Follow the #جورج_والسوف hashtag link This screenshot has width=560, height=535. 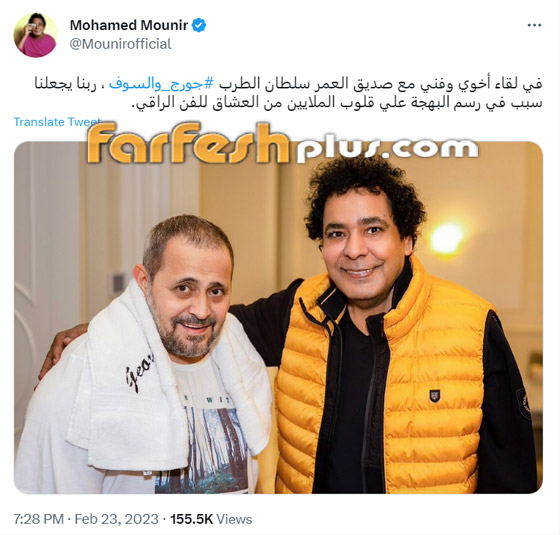(x=161, y=84)
